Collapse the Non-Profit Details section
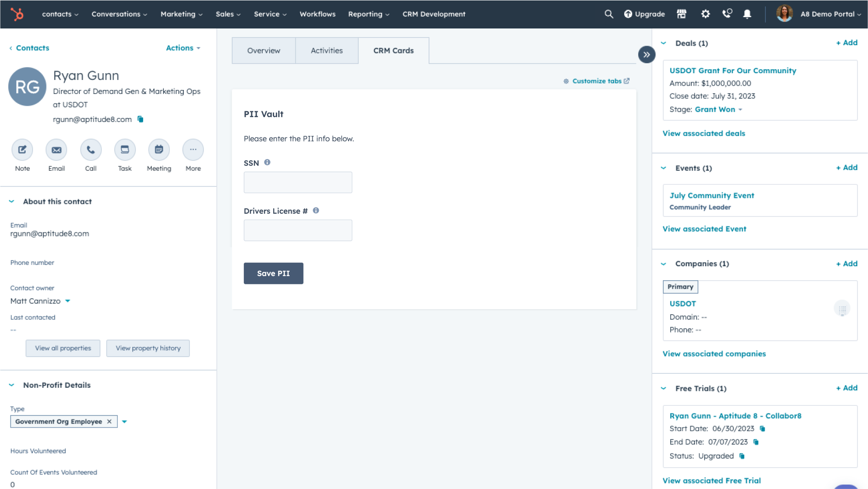The width and height of the screenshot is (868, 489). tap(12, 385)
